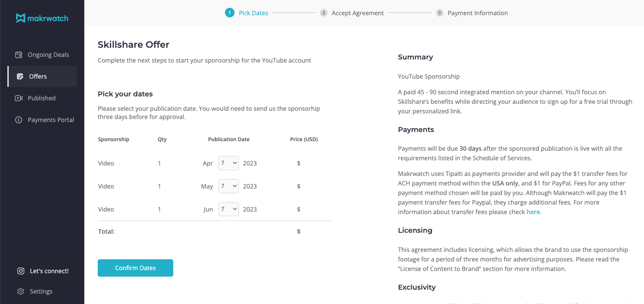Click the Payments Portal dollar icon
This screenshot has width=644, height=304.
19,120
